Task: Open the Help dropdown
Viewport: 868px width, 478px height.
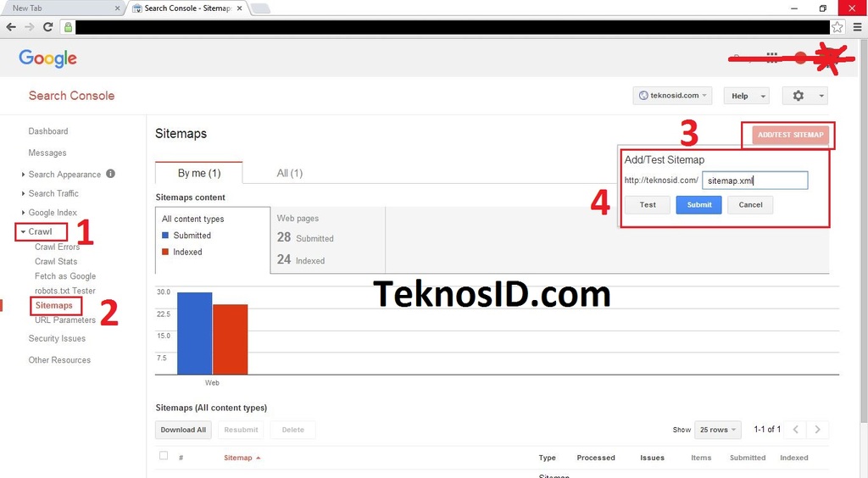Action: click(x=746, y=96)
